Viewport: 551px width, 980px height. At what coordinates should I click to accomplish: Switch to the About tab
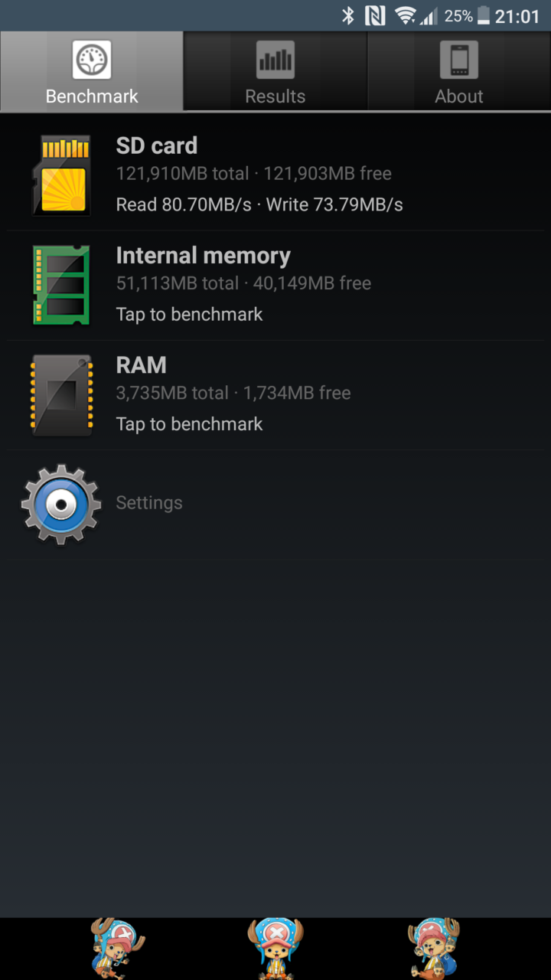pyautogui.click(x=459, y=71)
